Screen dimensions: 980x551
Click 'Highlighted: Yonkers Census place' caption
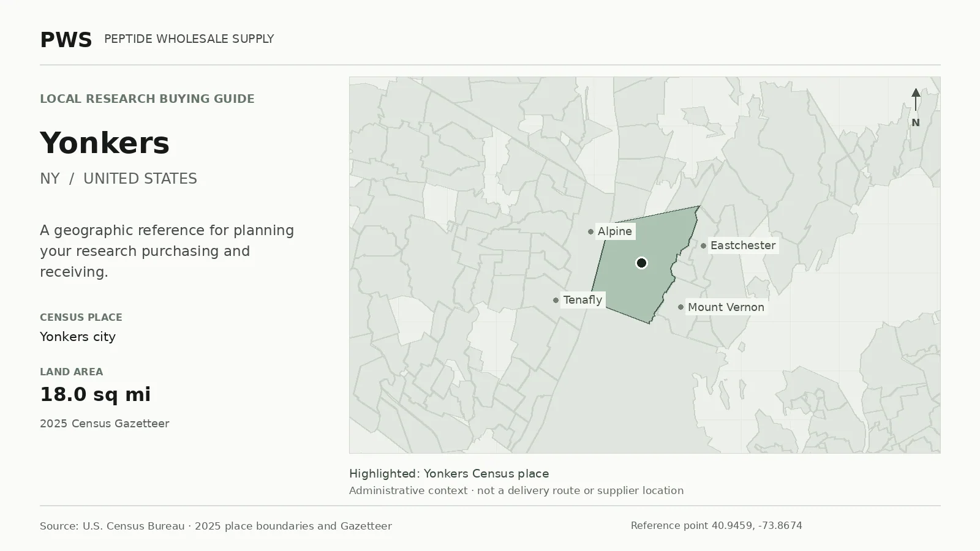tap(449, 473)
